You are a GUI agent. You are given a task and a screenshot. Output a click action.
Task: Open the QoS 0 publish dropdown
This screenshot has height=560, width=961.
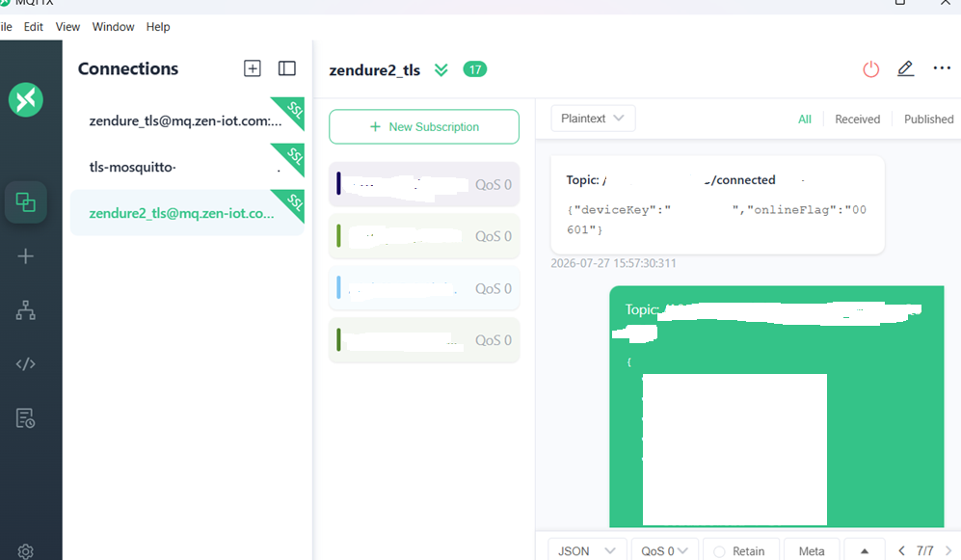coord(664,550)
